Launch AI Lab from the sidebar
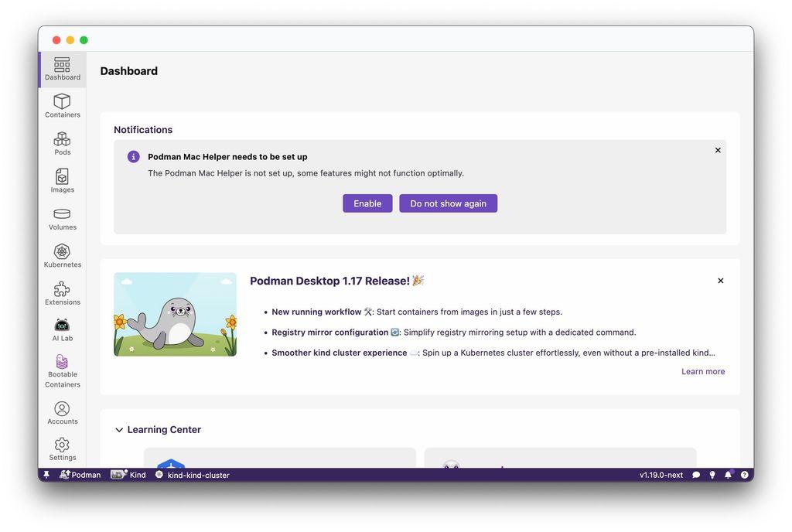 click(62, 330)
